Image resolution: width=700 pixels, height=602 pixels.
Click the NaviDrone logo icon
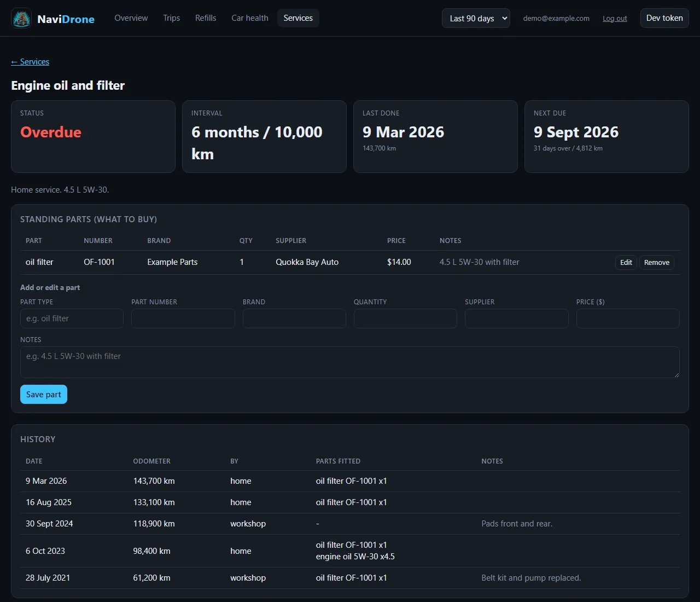click(21, 18)
